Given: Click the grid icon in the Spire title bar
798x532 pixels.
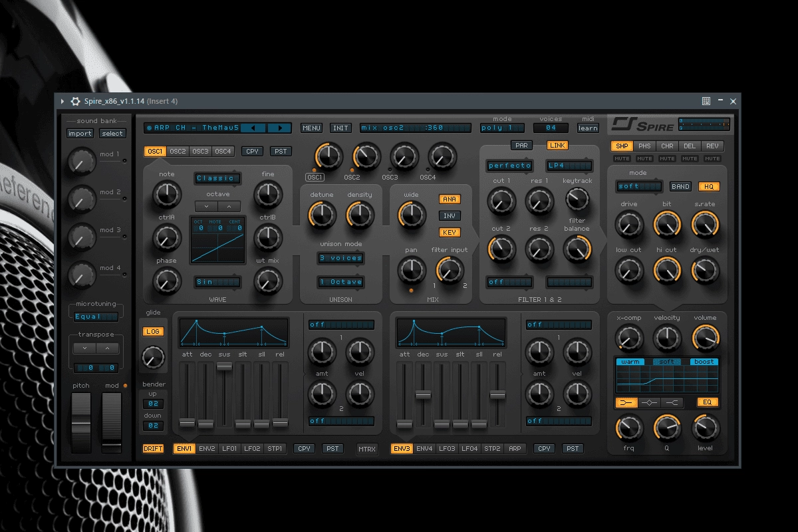Looking at the screenshot, I should coord(706,101).
